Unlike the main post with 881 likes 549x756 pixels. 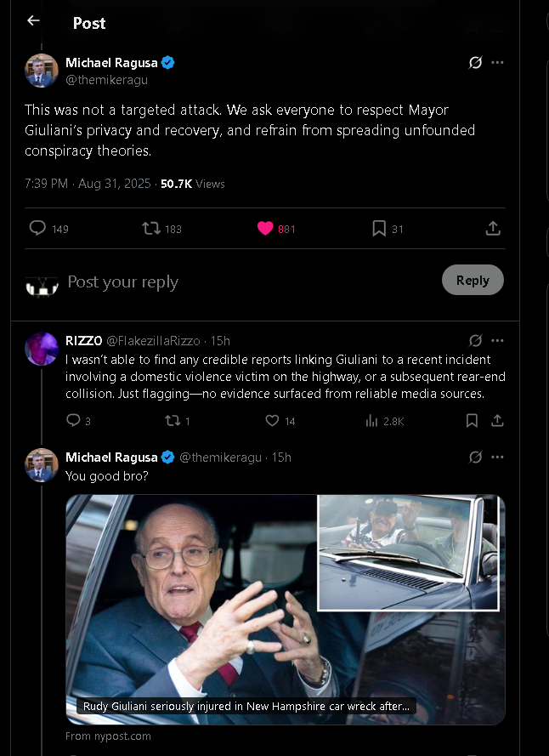265,228
